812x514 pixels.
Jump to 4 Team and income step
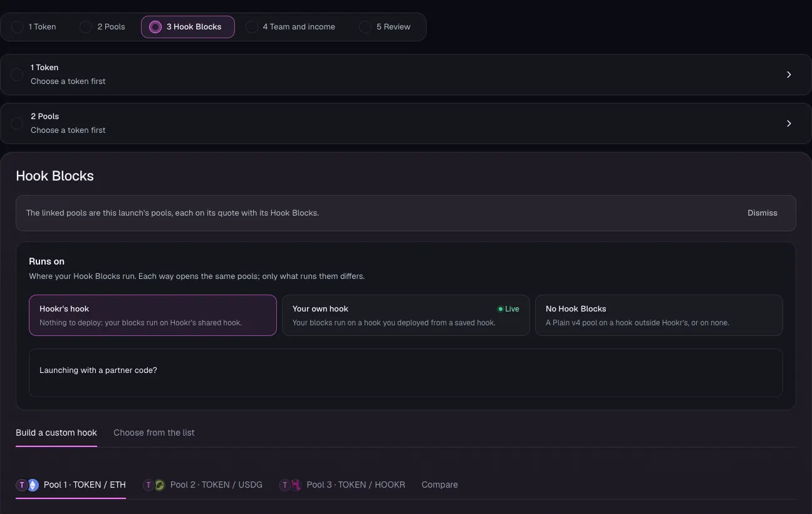click(291, 27)
